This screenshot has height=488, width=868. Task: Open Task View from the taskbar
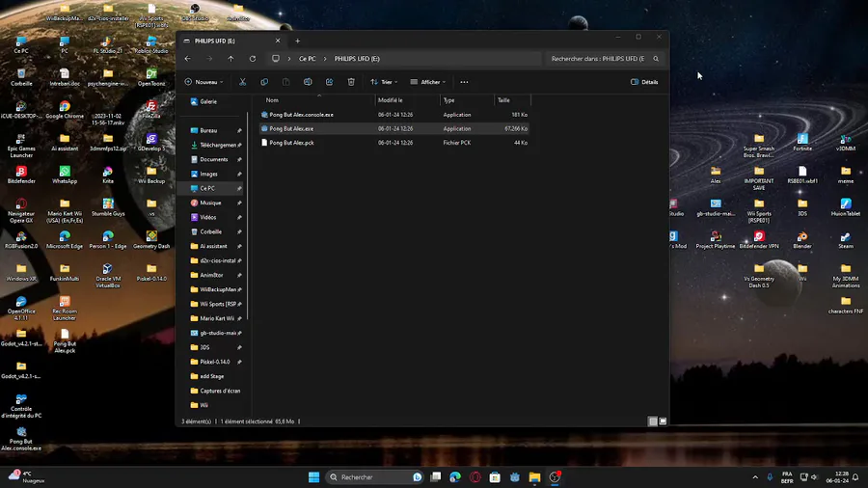click(x=436, y=477)
